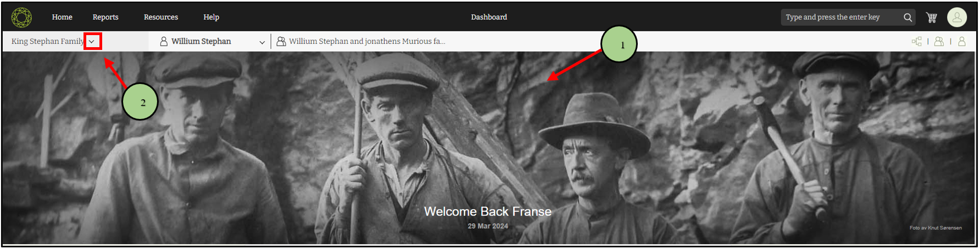Click the Willium Stephan name label
The image size is (980, 249).
(201, 42)
